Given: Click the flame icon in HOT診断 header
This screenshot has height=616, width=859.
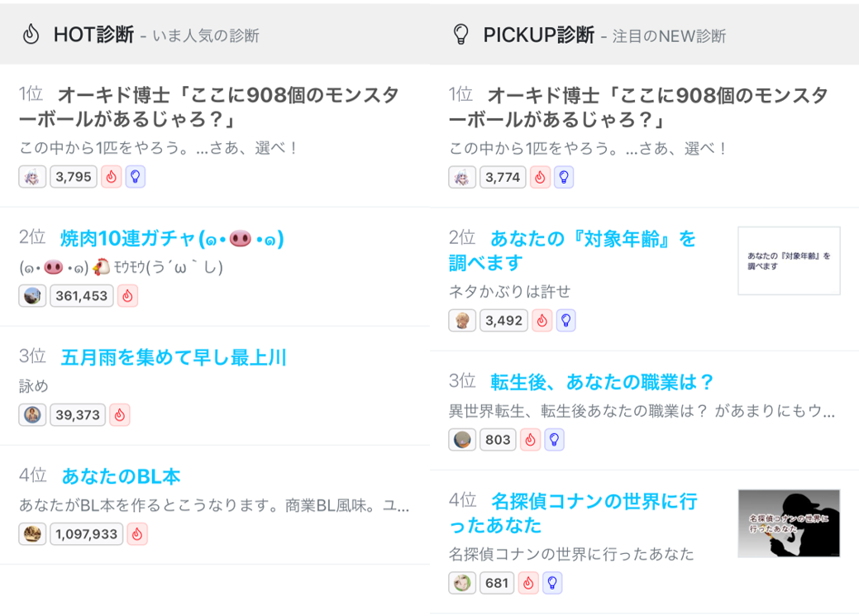Looking at the screenshot, I should tap(31, 35).
